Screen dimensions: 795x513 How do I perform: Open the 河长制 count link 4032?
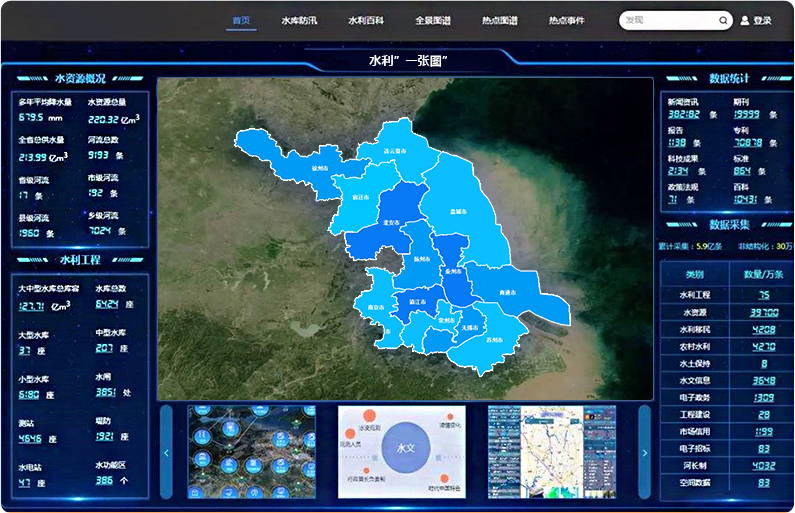tap(763, 465)
